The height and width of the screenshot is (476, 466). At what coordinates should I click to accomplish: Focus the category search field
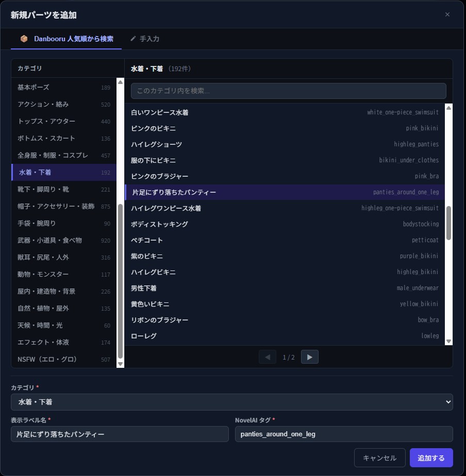[x=288, y=91]
